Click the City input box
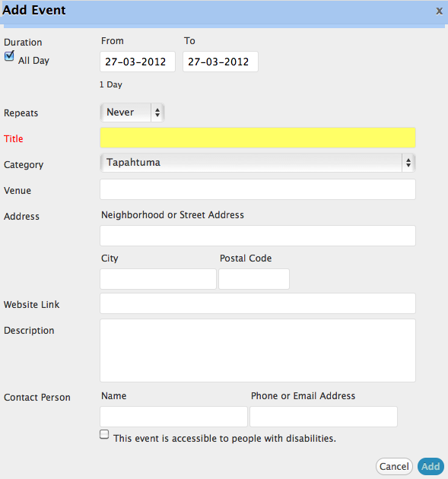 158,279
